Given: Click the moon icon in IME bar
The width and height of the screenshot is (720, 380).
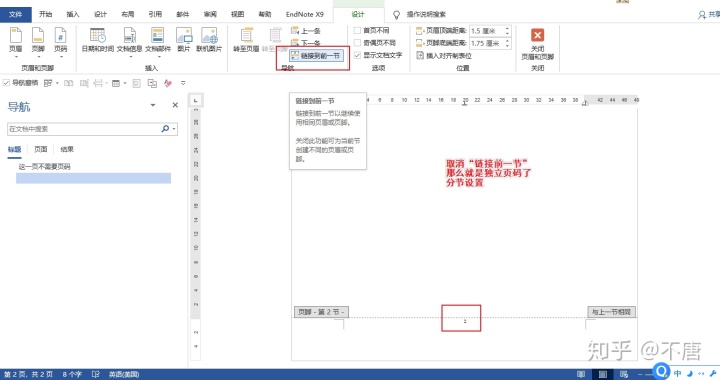Looking at the screenshot, I should click(690, 373).
